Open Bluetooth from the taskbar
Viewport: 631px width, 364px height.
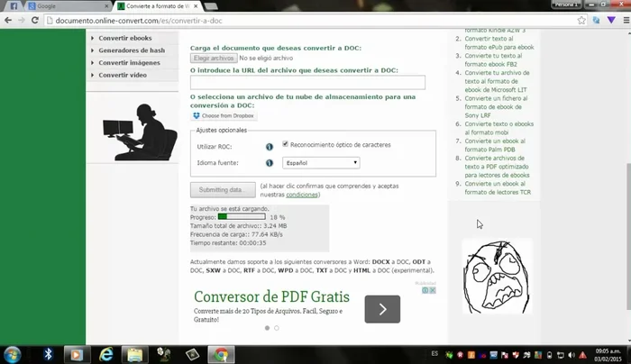coord(49,354)
